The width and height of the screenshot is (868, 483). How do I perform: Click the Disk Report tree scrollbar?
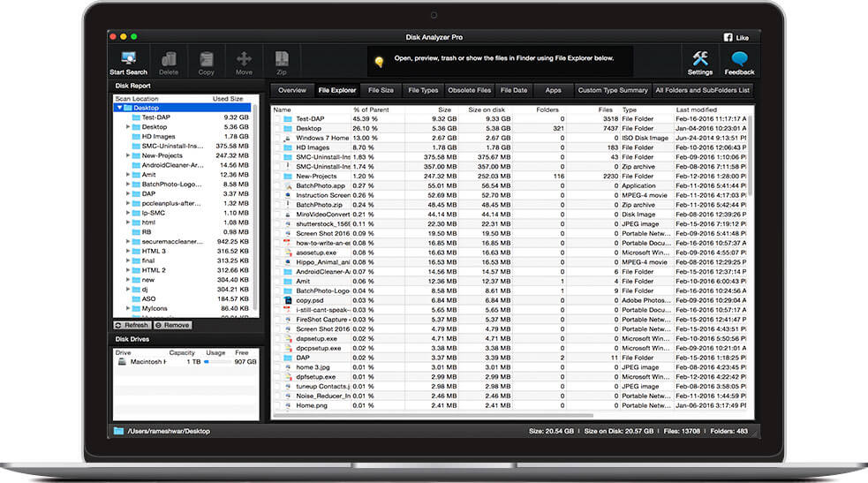(x=254, y=206)
